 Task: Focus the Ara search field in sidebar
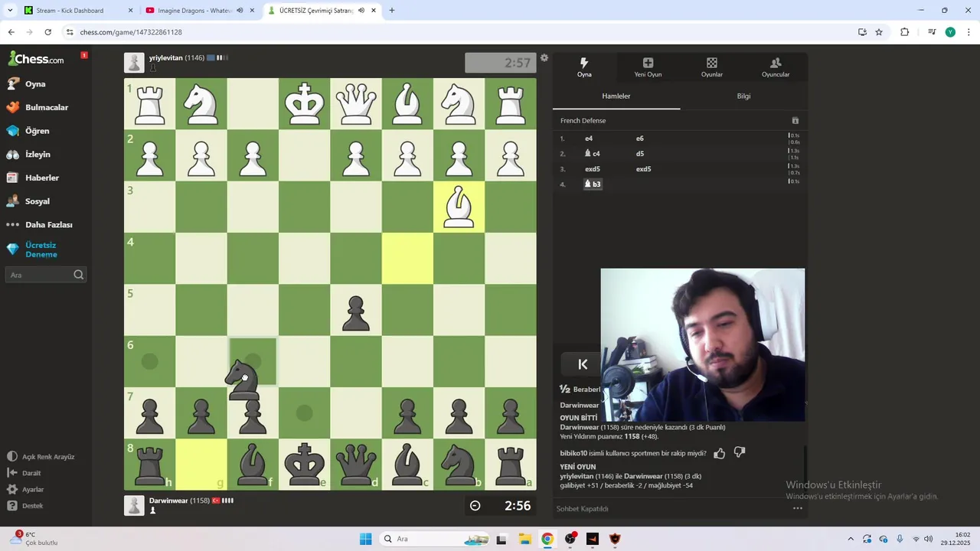46,275
